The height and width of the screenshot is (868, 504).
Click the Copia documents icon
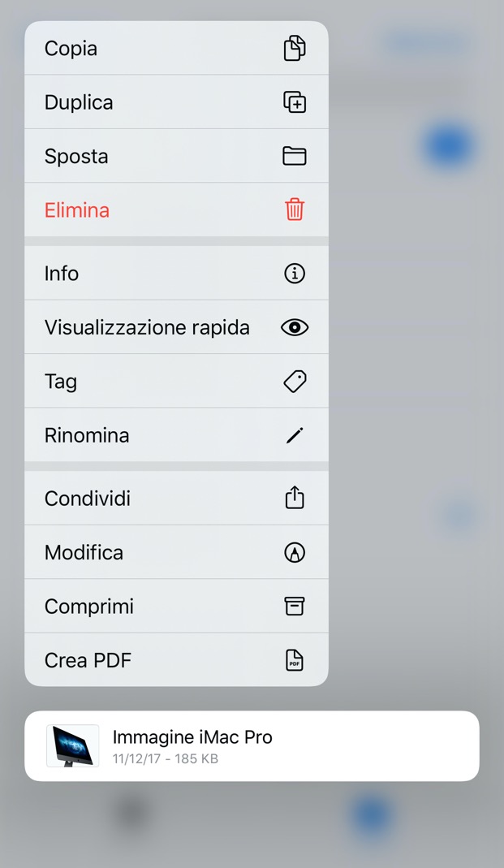click(x=295, y=49)
